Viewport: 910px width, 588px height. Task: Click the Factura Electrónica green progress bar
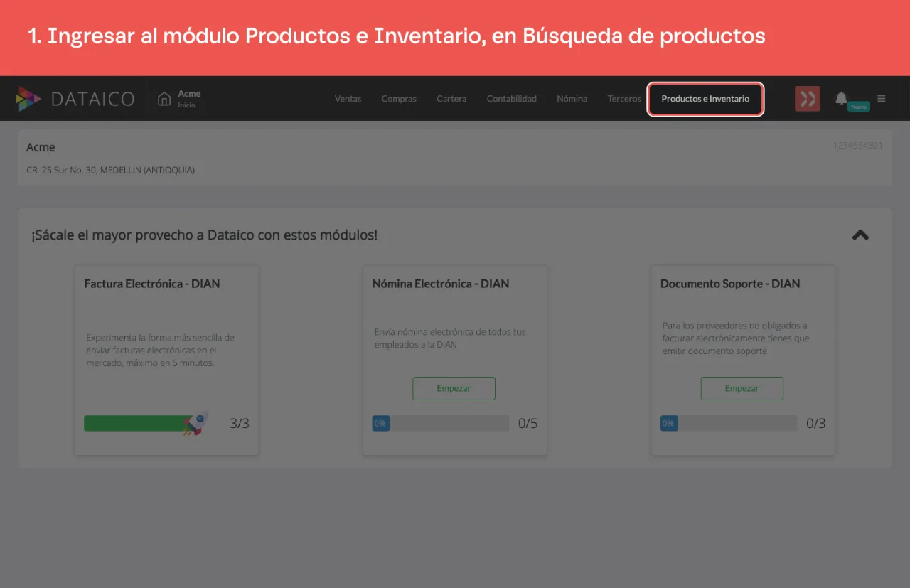(x=139, y=423)
